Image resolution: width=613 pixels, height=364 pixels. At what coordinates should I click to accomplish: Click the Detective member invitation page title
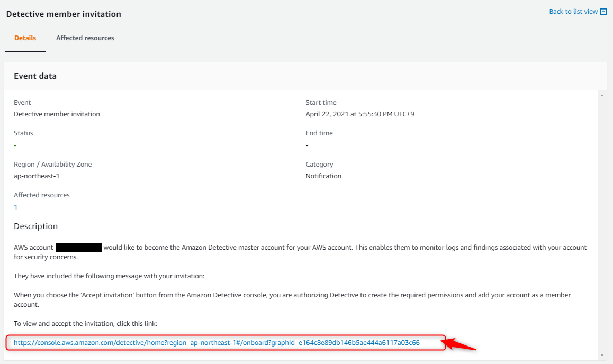pos(64,14)
